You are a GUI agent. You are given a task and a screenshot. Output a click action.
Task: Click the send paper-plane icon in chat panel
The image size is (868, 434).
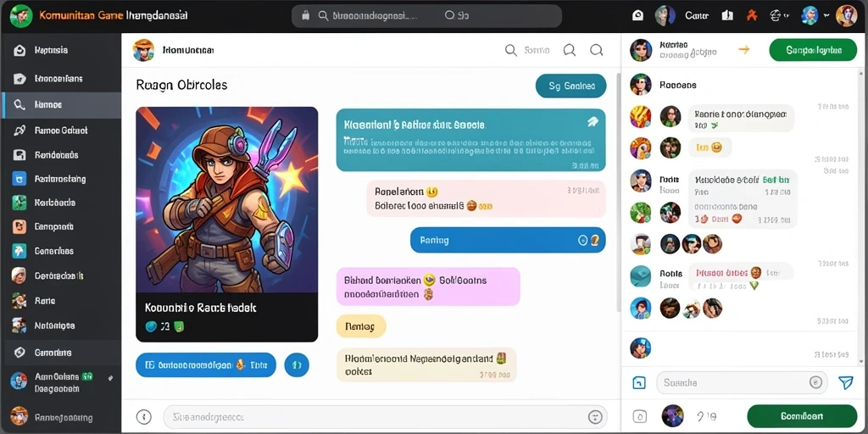coord(845,382)
